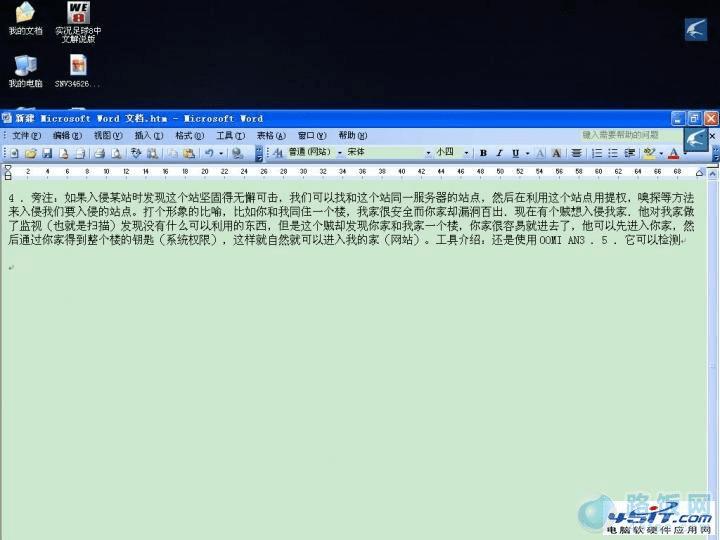Undo the last action
720x540 pixels.
209,153
